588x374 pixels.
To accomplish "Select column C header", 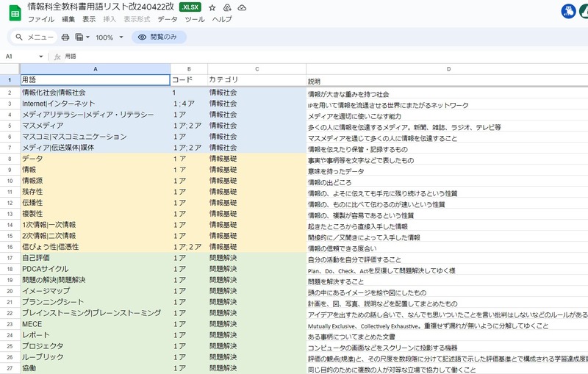I will point(257,69).
